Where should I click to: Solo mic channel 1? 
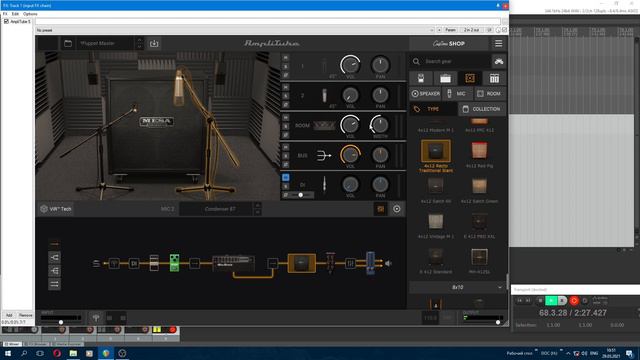click(x=286, y=66)
